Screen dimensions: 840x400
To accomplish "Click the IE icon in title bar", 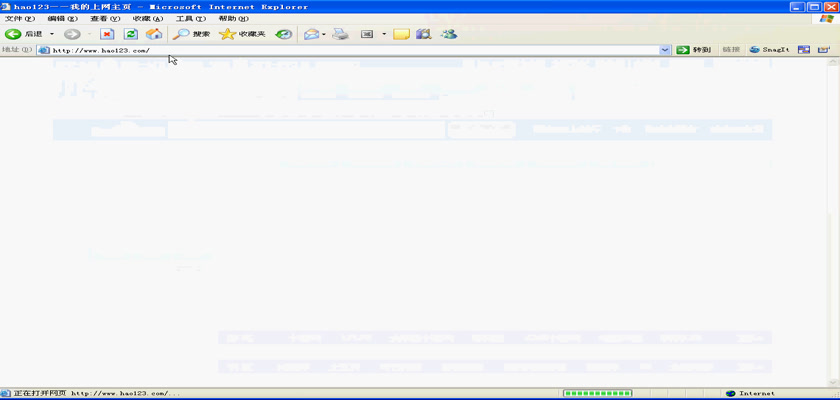I will pyautogui.click(x=6, y=6).
